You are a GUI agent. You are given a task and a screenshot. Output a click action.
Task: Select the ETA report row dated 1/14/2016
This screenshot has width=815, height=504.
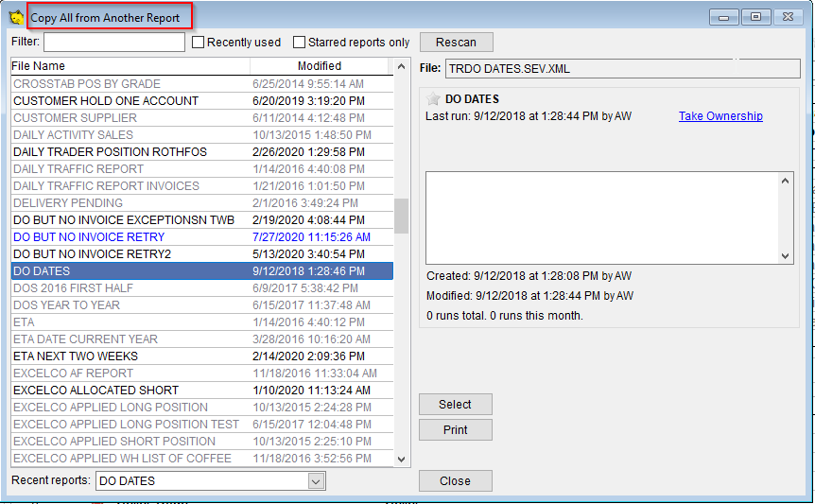(x=202, y=322)
